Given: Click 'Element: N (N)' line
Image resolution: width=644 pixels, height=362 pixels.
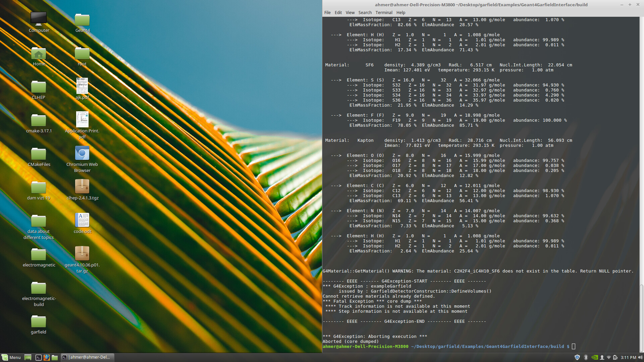Looking at the screenshot, I should coord(415,211).
